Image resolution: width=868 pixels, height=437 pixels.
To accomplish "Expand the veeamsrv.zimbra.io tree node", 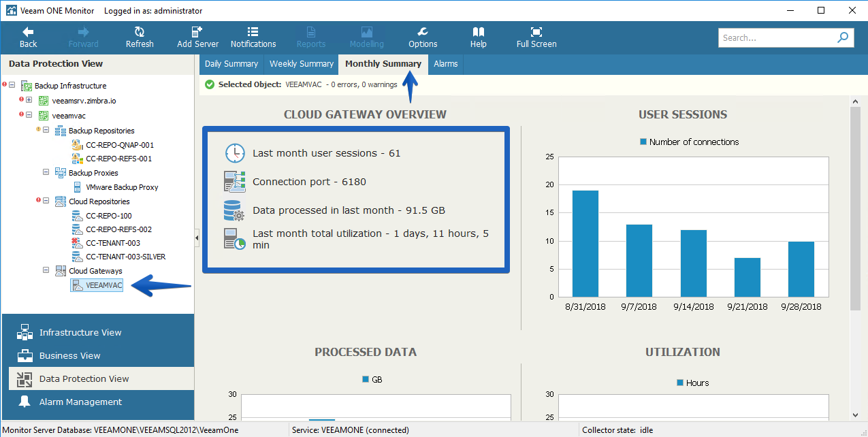I will (x=29, y=100).
